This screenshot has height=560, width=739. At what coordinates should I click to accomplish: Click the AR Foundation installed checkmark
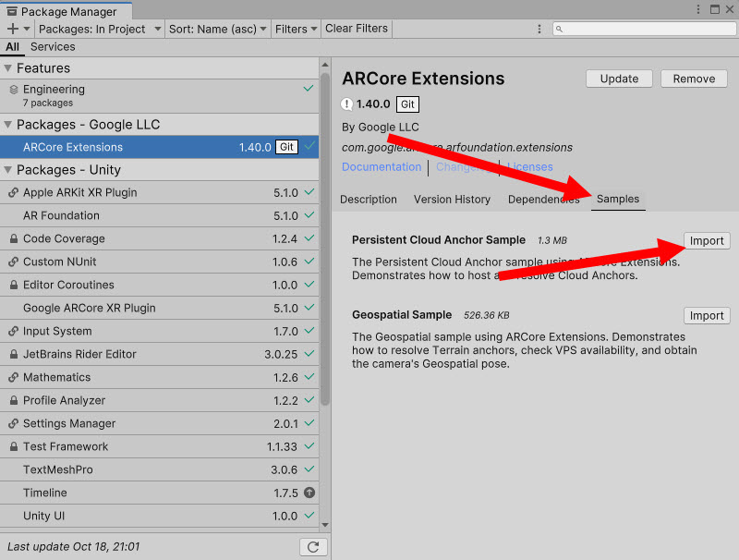click(309, 215)
